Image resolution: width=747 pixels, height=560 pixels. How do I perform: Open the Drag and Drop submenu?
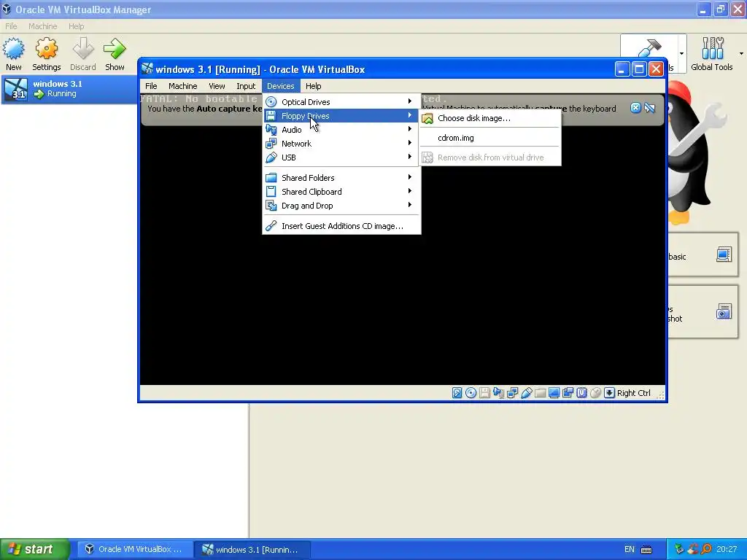pyautogui.click(x=341, y=205)
